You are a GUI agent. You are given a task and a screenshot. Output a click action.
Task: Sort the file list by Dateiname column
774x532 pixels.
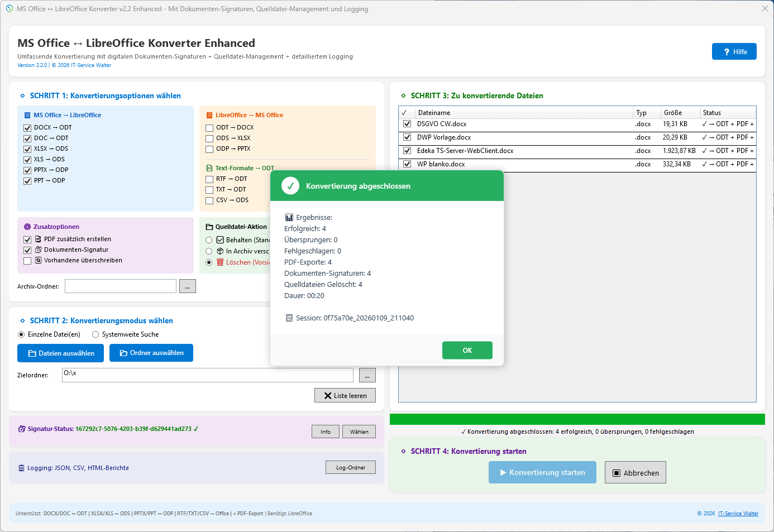click(x=434, y=113)
